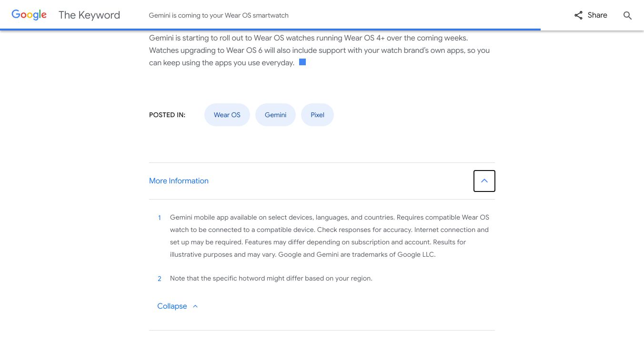Collapse More Information using boxed chevron button

pyautogui.click(x=484, y=181)
